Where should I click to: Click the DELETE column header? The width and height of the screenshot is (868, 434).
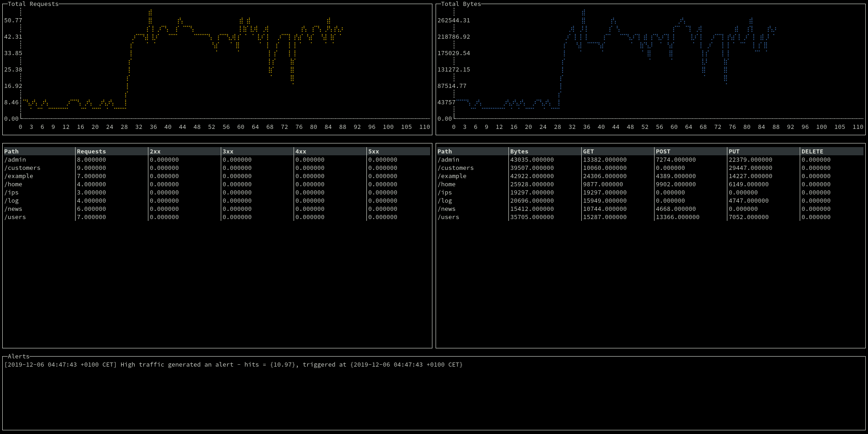[x=812, y=151]
